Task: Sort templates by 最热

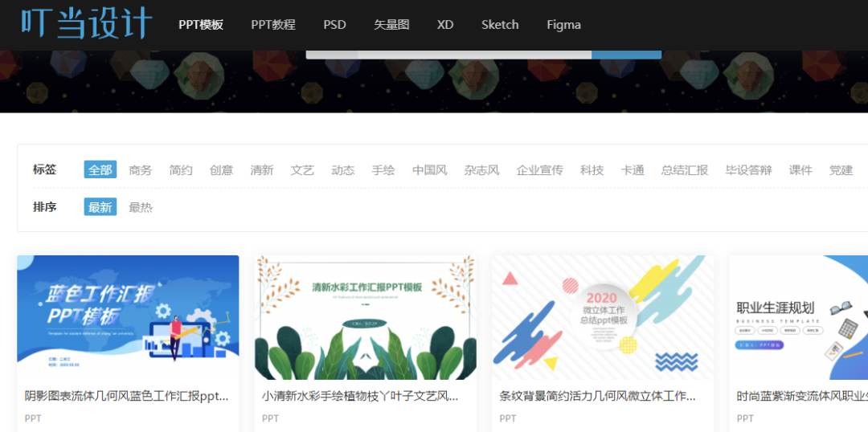Action: [x=141, y=207]
